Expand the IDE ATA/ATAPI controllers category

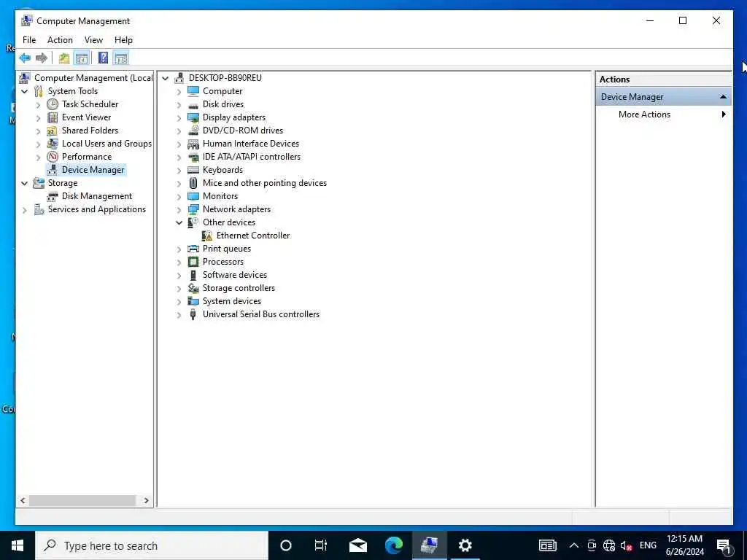179,157
